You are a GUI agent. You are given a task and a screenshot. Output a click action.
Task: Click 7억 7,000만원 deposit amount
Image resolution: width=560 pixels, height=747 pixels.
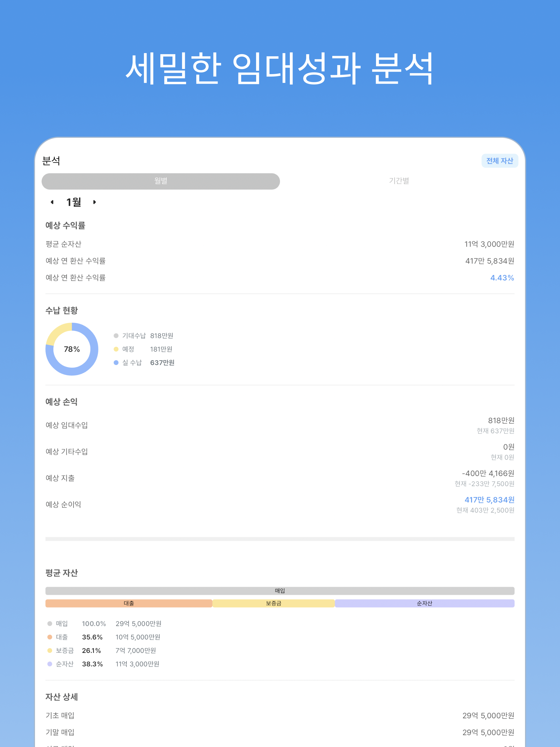point(136,651)
